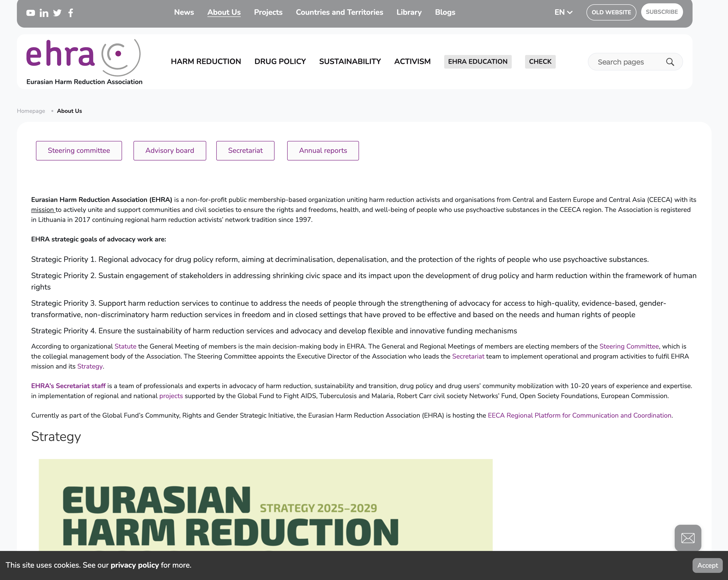Open the YouTube social icon
728x580 pixels.
coord(31,13)
